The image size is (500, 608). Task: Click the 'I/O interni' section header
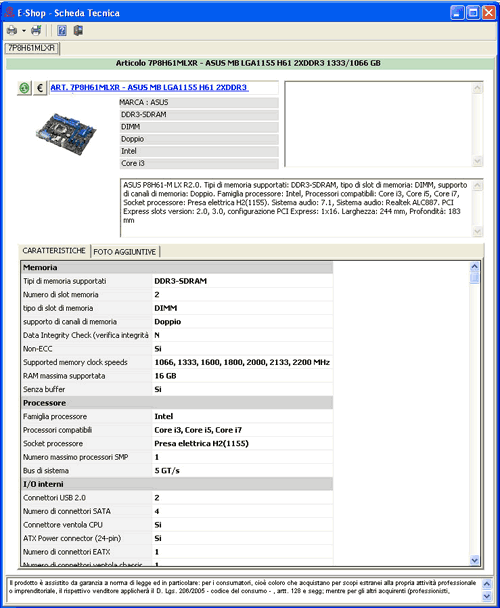click(177, 484)
